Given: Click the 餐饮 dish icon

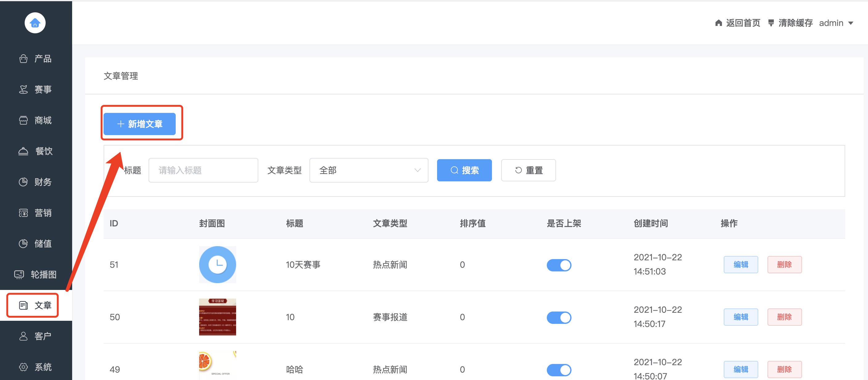Looking at the screenshot, I should pos(23,151).
